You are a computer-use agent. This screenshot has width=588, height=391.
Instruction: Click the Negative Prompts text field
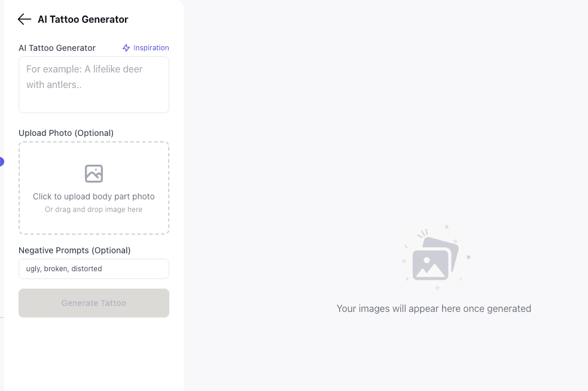(x=93, y=268)
